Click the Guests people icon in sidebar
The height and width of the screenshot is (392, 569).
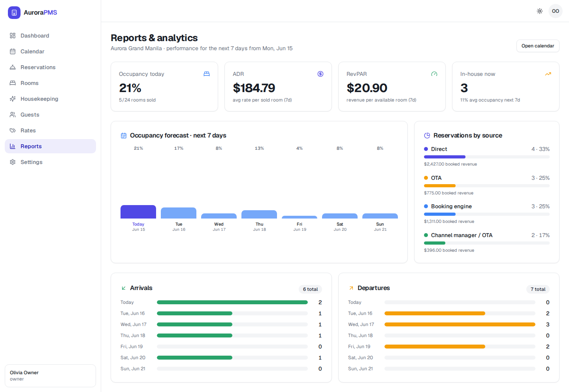(13, 115)
